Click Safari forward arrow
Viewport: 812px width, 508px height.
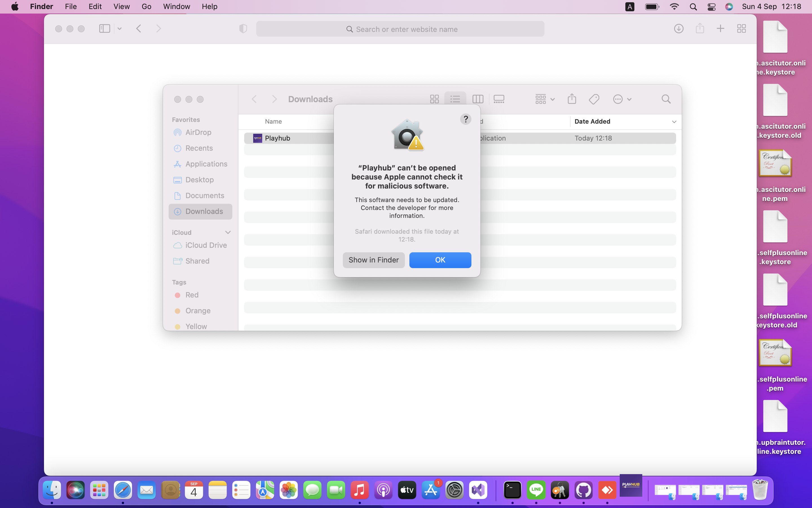[x=158, y=29]
